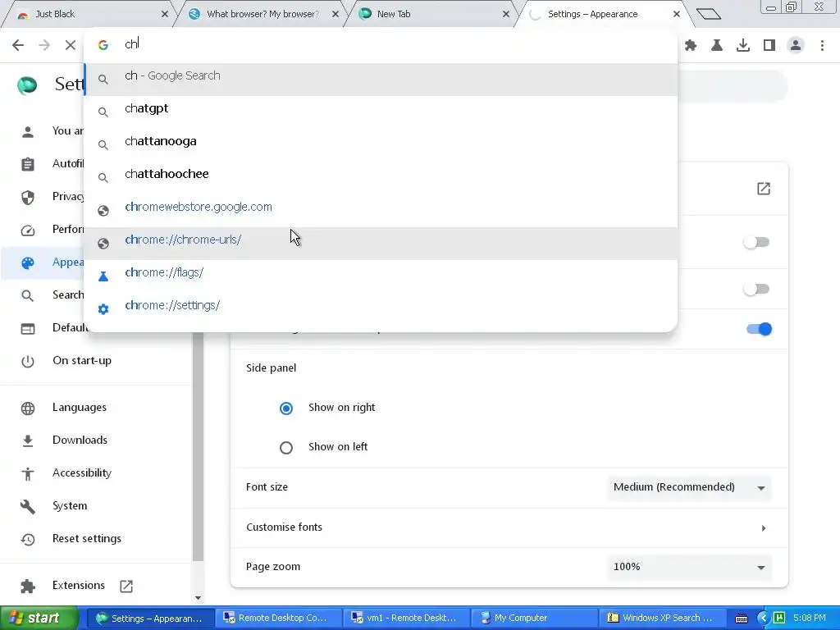Click the Settings logo icon

click(x=27, y=85)
